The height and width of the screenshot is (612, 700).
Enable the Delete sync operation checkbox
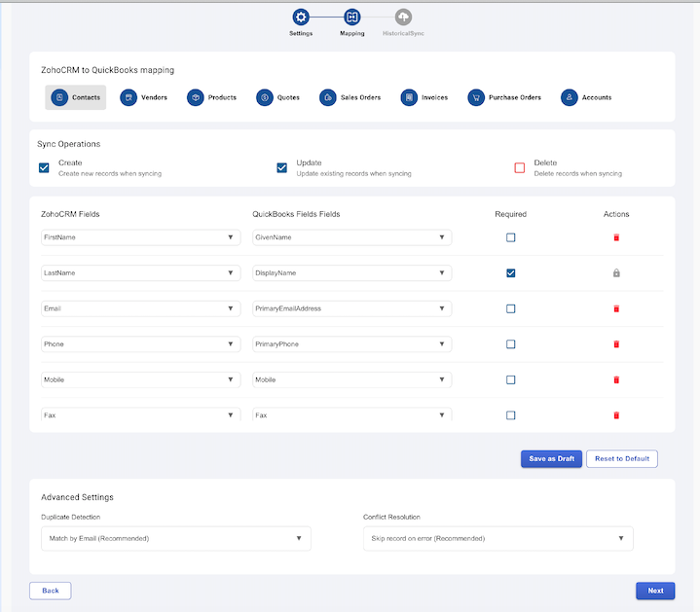(x=520, y=167)
